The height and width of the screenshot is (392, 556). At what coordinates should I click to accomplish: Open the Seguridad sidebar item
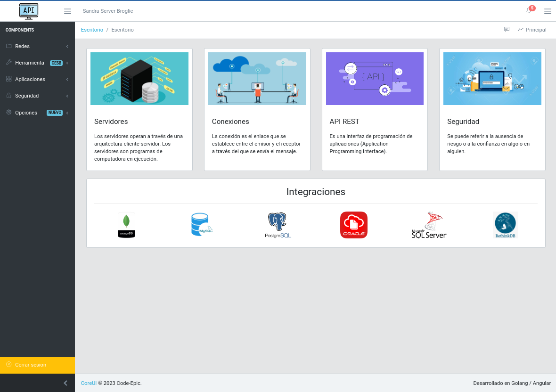[x=37, y=96]
